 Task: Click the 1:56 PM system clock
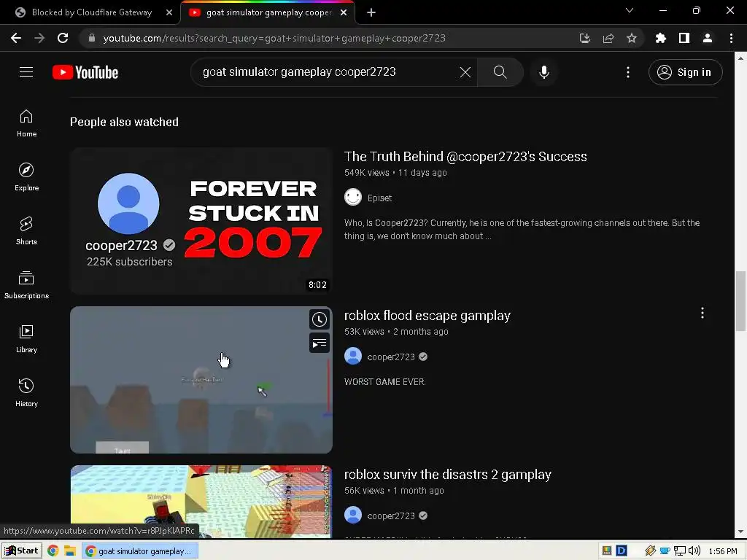(x=723, y=551)
